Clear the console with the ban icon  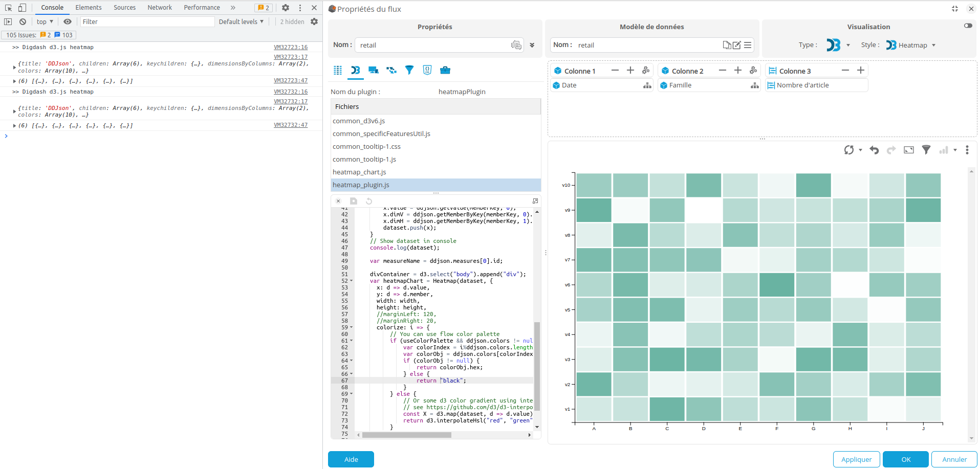tap(23, 21)
